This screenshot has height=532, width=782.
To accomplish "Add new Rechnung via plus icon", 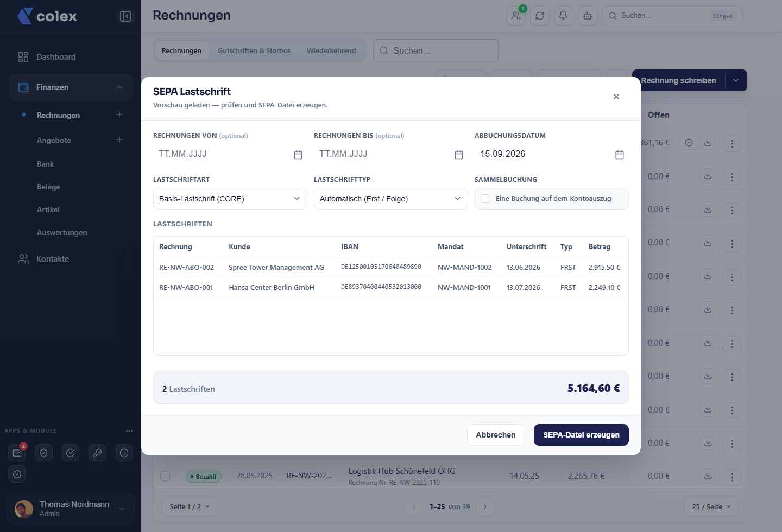I will [119, 115].
